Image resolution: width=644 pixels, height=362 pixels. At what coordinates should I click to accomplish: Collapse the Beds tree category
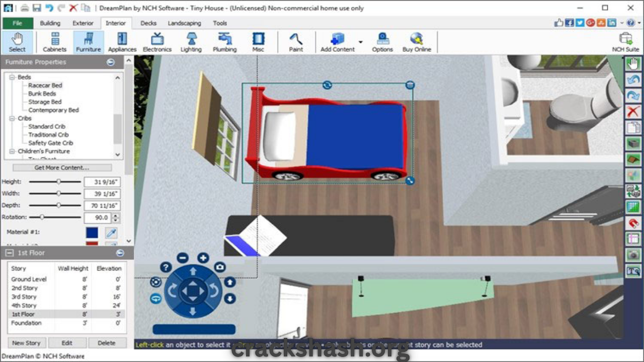(x=13, y=77)
